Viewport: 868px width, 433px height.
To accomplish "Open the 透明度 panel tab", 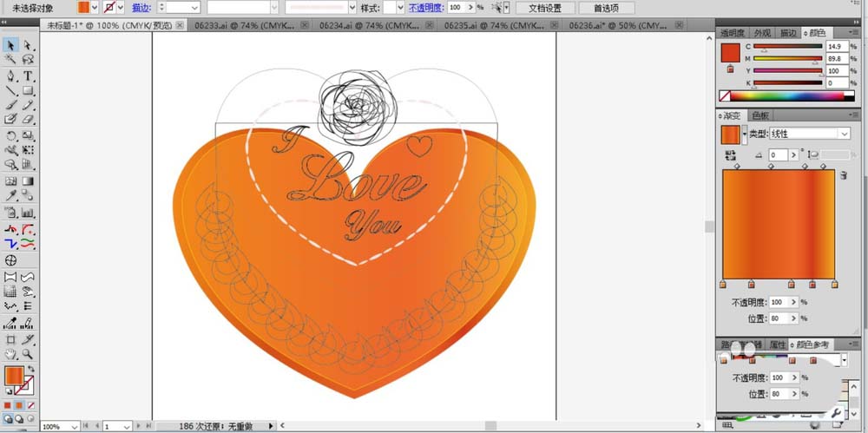I will 733,33.
